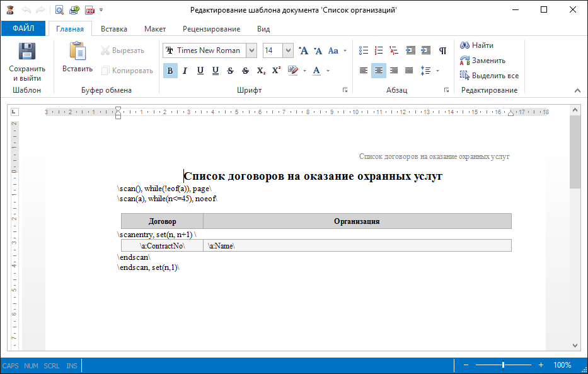The height and width of the screenshot is (374, 588).
Task: Apply bulleted list
Action: 364,50
